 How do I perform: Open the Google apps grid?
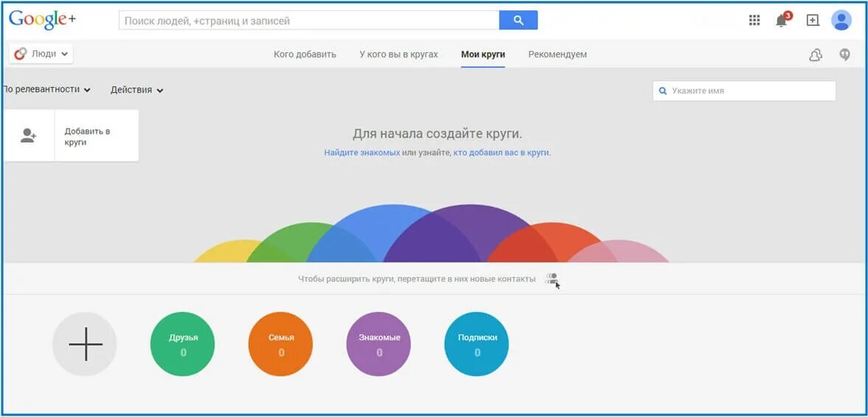[754, 21]
